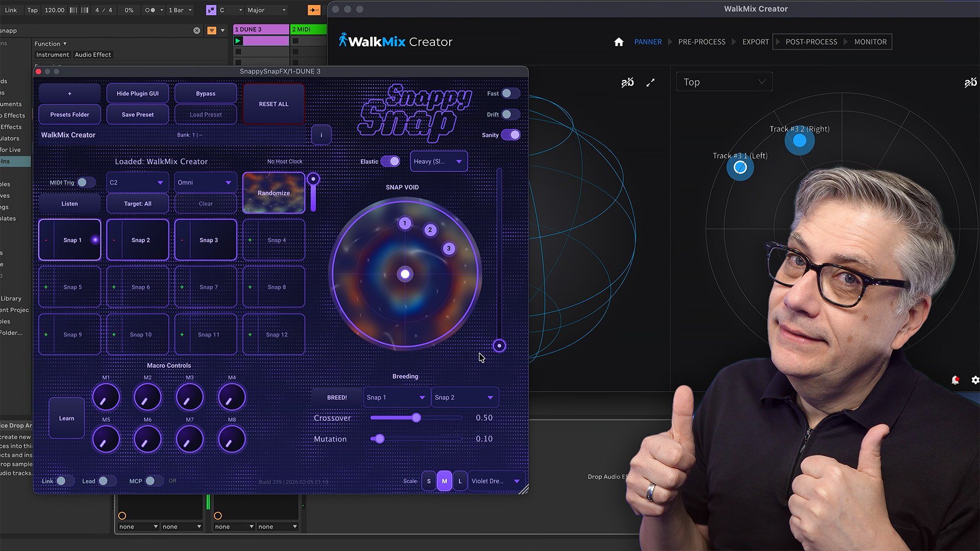Click the Tap tempo control in Live
Viewport: 980px width, 551px height.
click(x=32, y=10)
